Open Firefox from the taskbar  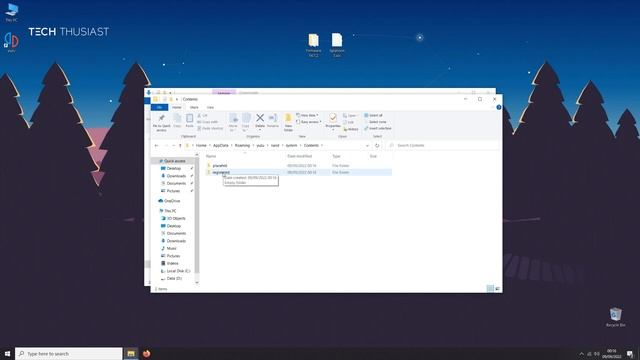click(147, 353)
